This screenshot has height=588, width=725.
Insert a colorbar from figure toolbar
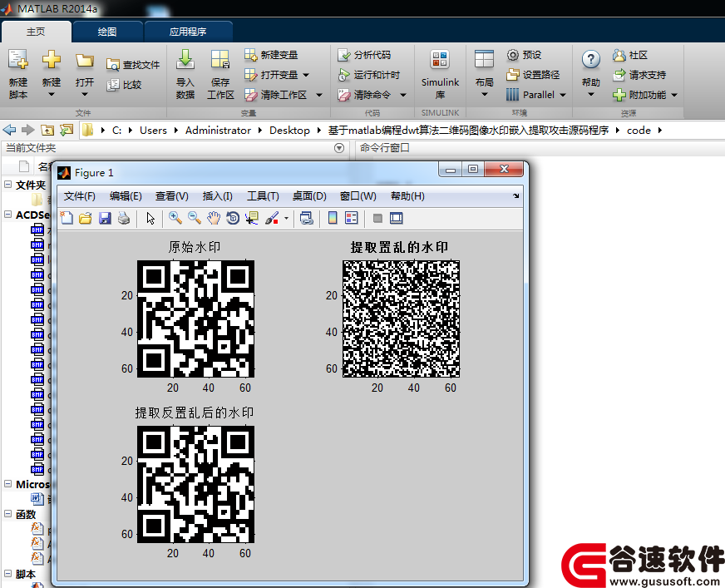click(x=333, y=218)
